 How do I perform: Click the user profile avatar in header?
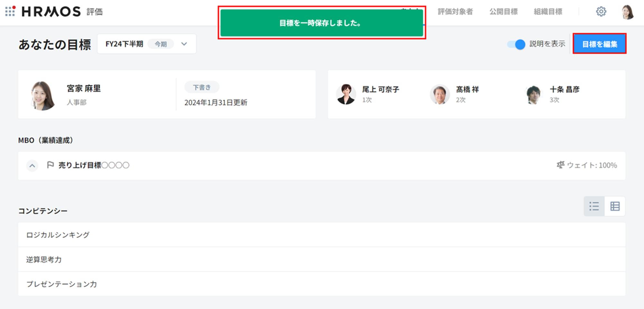[x=627, y=12]
